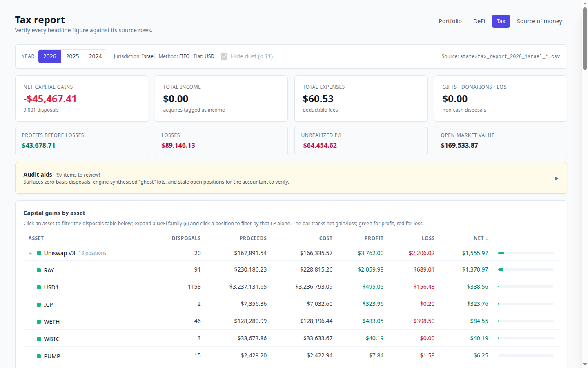Click the Uniswap V3 green asset marker
Screen dimensions: 588x368
(39, 253)
